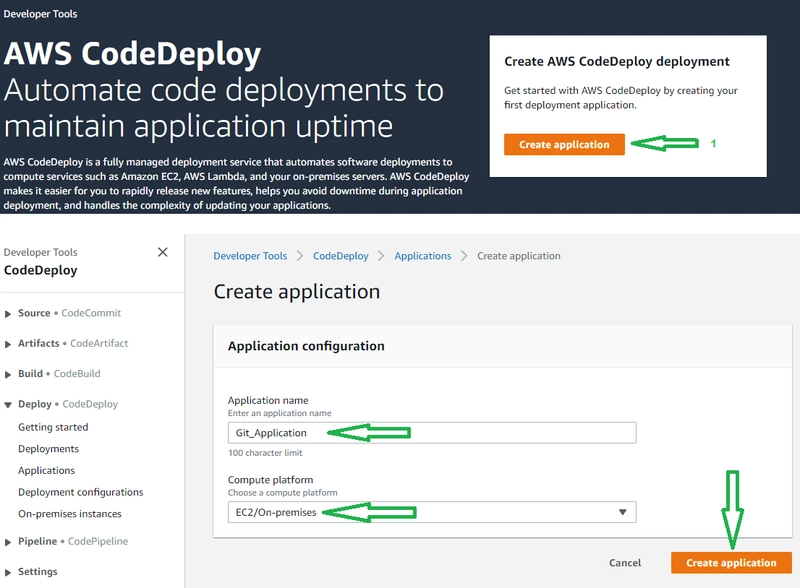Image resolution: width=800 pixels, height=588 pixels.
Task: Close the CodeDeploy sidebar with X icon
Action: pos(163,252)
